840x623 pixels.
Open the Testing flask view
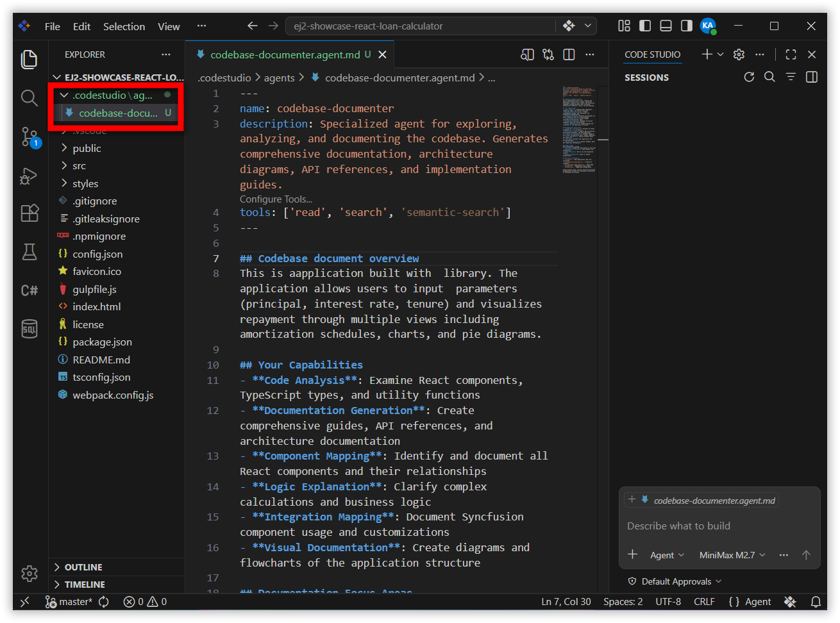[x=29, y=252]
